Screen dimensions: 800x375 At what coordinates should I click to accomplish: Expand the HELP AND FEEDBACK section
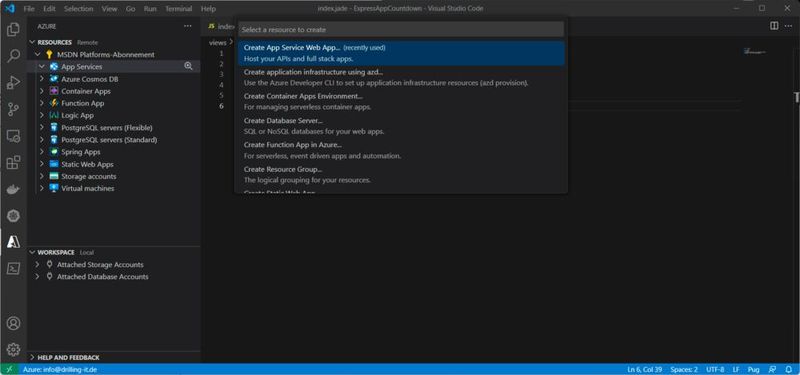coord(32,358)
